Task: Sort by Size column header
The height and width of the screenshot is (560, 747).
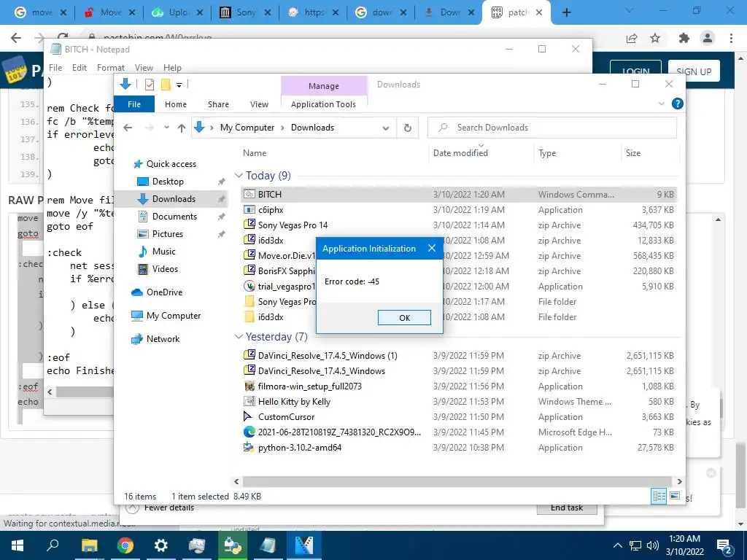Action: pos(632,153)
